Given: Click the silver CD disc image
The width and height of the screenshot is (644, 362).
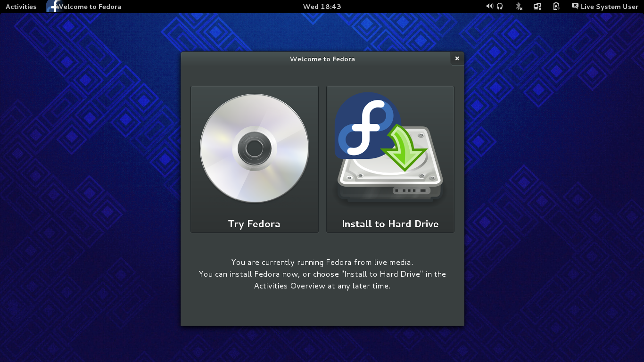Looking at the screenshot, I should point(255,148).
